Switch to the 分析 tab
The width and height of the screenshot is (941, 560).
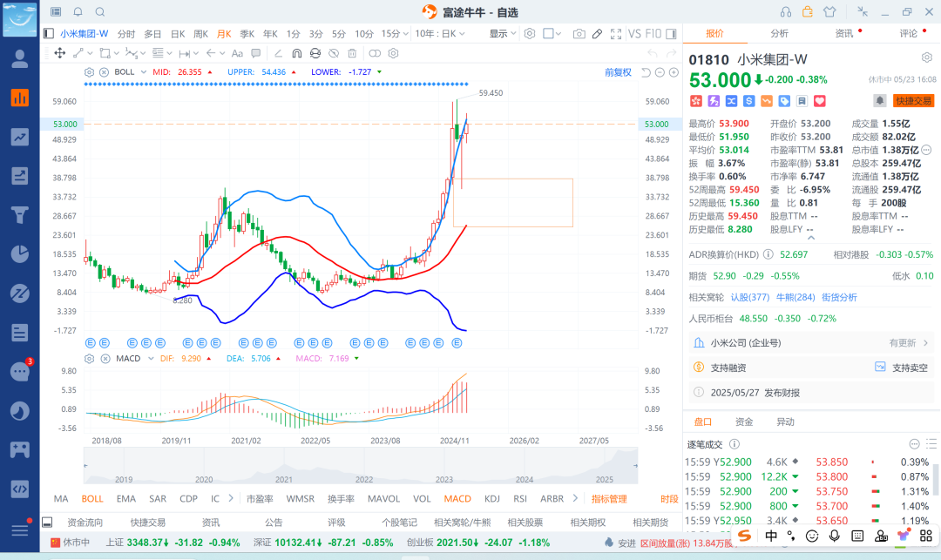click(x=779, y=34)
